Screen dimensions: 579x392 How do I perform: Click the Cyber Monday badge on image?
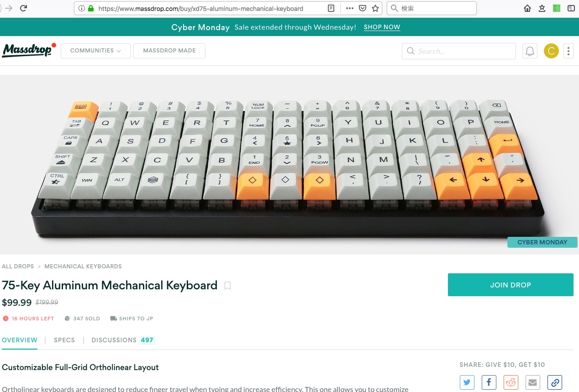coord(542,242)
